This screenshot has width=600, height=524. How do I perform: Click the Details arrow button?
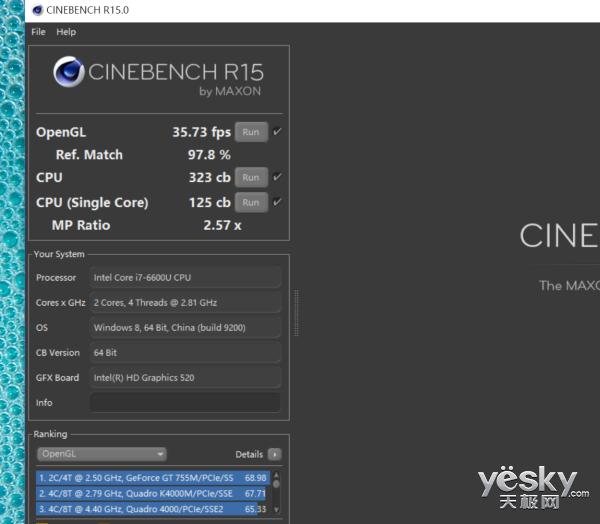pyautogui.click(x=275, y=454)
